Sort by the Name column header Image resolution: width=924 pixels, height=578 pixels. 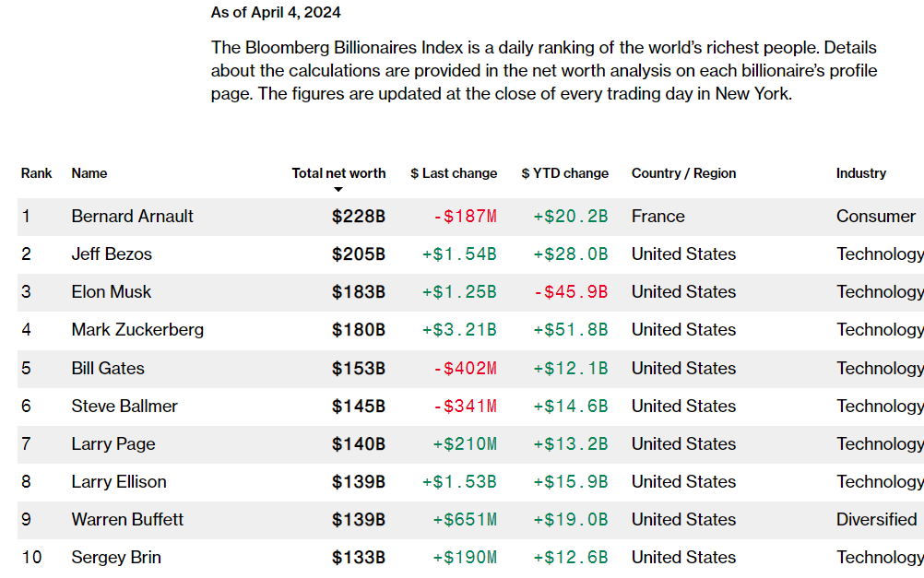click(x=89, y=173)
